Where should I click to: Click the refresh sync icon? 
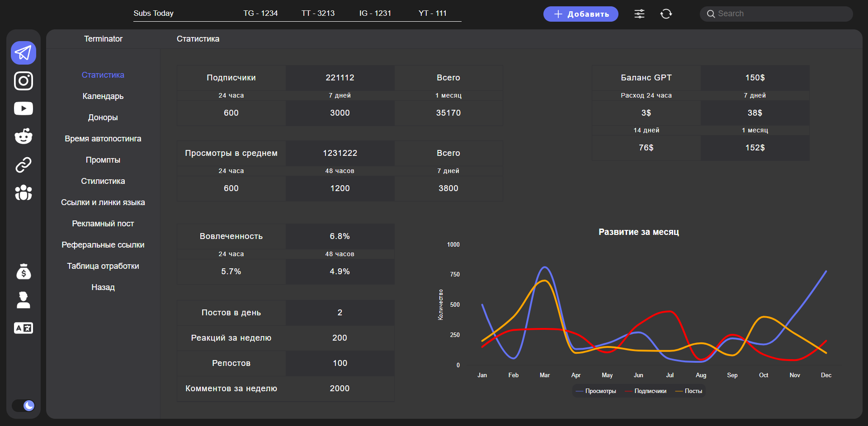666,14
